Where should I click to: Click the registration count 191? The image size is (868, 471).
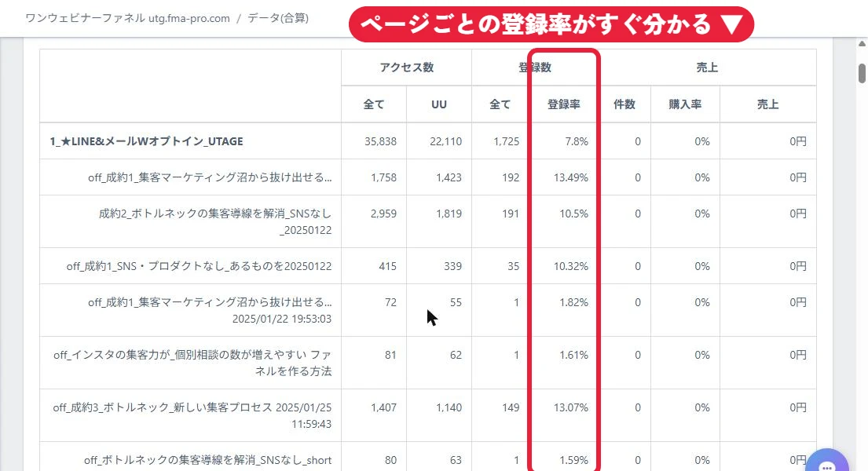(x=511, y=214)
